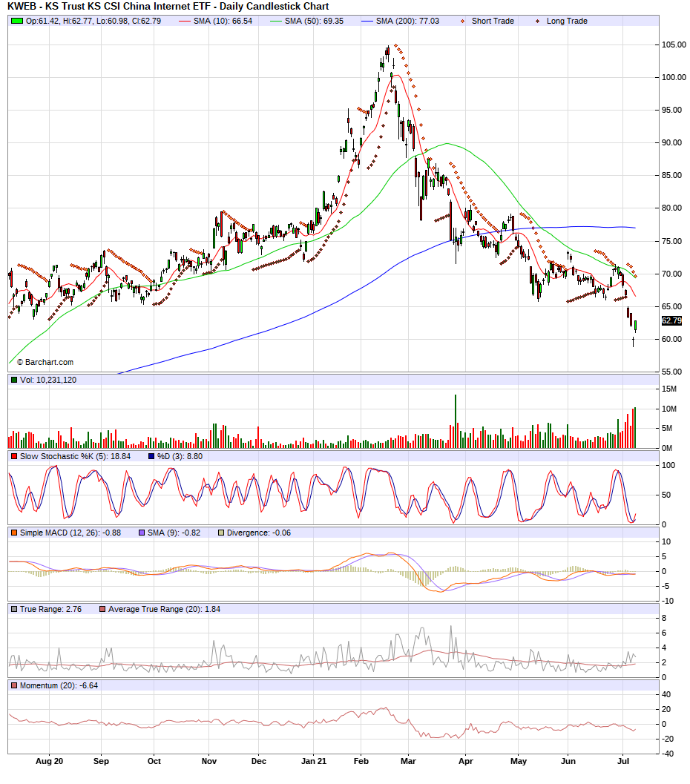This screenshot has height=784, width=690.
Task: Click the 105.00 price axis label
Action: click(x=674, y=45)
